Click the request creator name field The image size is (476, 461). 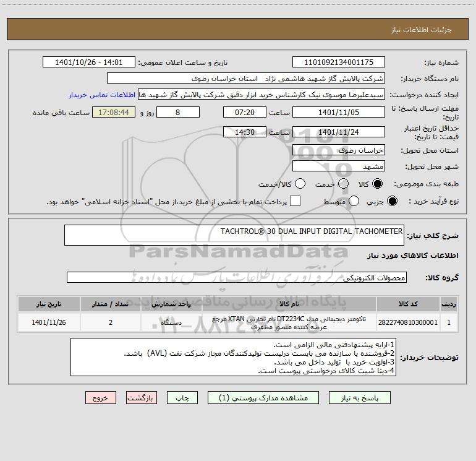261,95
